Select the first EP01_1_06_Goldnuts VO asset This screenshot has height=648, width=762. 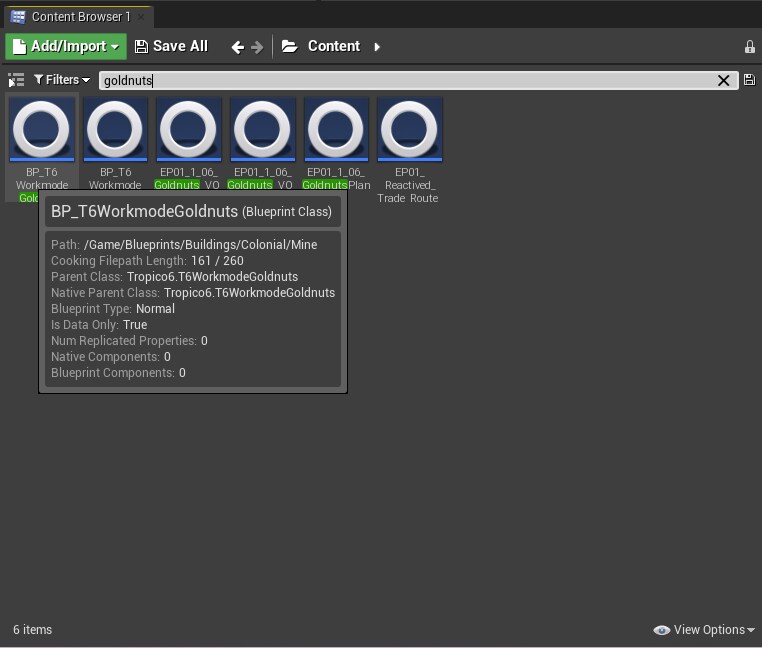tap(189, 129)
